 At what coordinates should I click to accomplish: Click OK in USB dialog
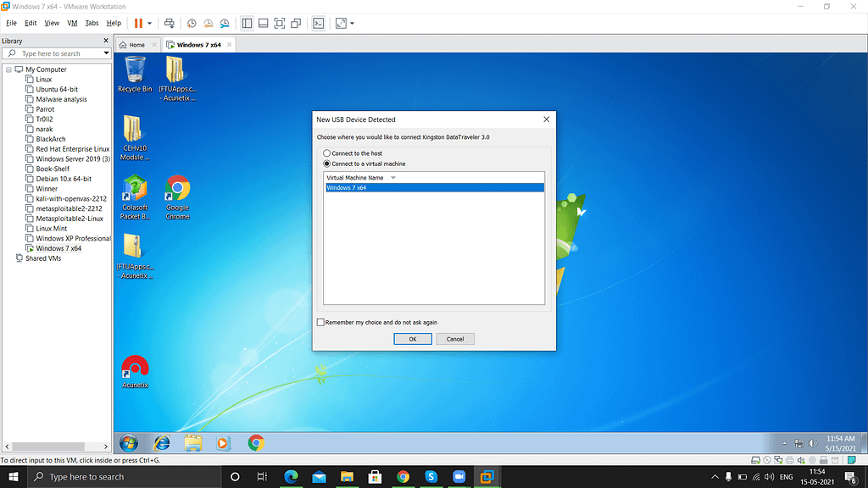[x=413, y=339]
